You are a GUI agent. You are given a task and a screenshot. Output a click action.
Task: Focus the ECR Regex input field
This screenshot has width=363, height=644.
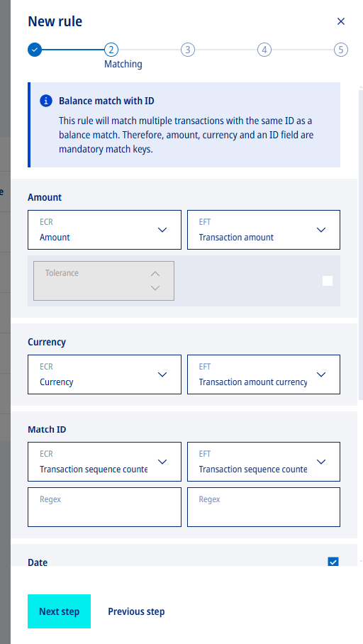[104, 507]
